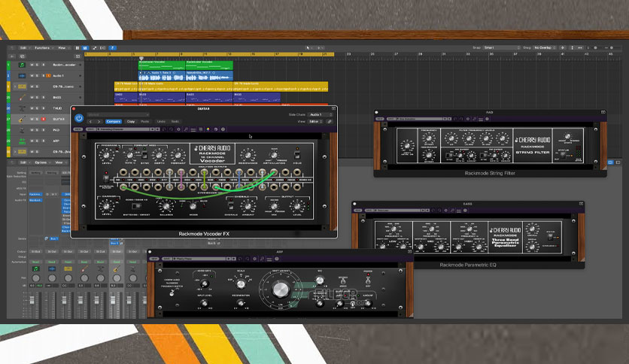Click the undo arrow in ARP plugin toolbar
The height and width of the screenshot is (364, 629).
240,259
